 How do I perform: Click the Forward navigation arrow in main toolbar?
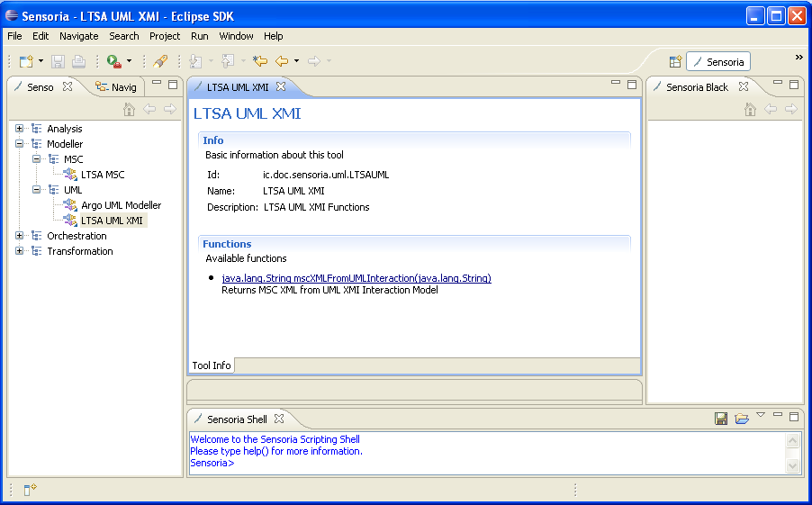[314, 61]
